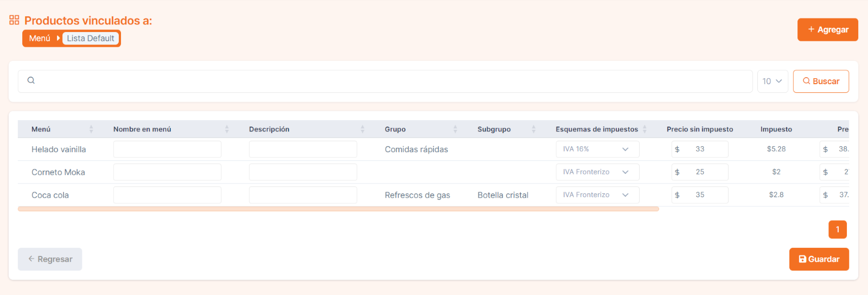Viewport: 868px width, 295px height.
Task: Click the breadcrumb arrow after Menú
Action: [58, 38]
